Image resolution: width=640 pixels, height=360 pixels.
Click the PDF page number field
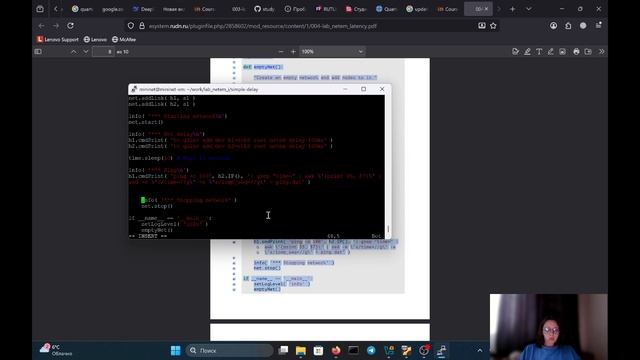click(x=103, y=52)
